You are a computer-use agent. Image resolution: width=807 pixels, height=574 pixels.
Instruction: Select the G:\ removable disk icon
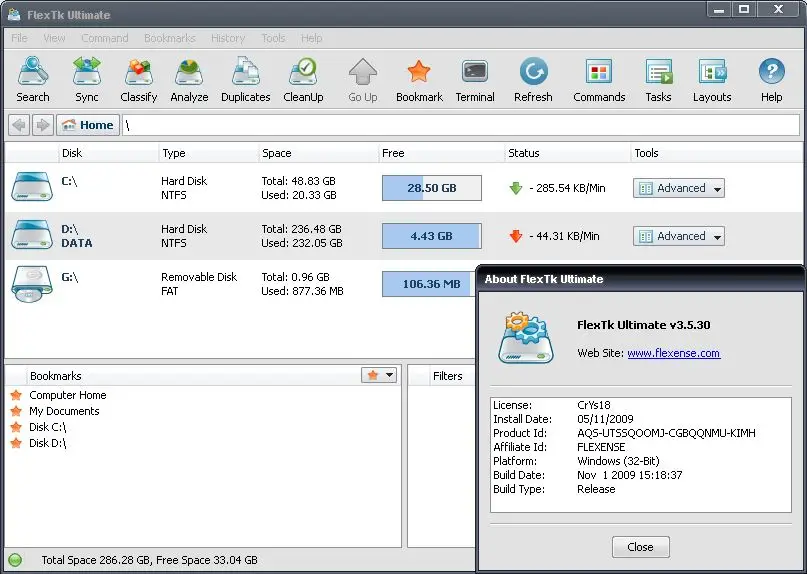pyautogui.click(x=32, y=284)
